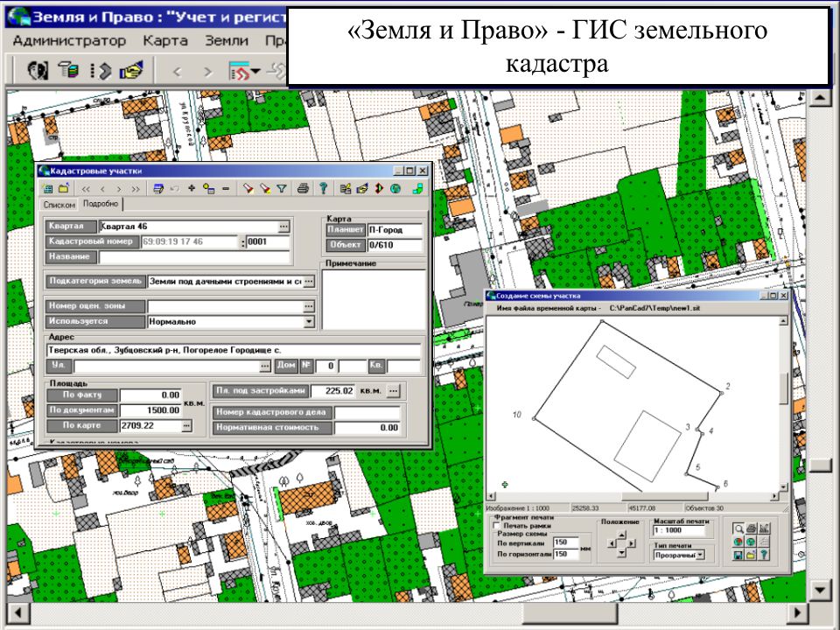Click Положение down arrow button
This screenshot has width=840, height=630.
621,553
